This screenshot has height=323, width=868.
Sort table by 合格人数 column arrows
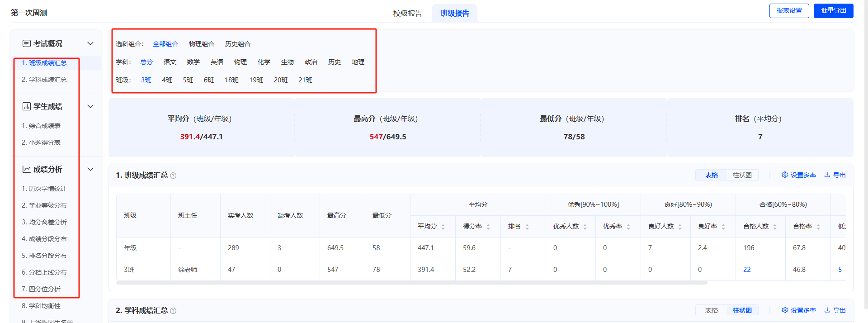pyautogui.click(x=775, y=227)
